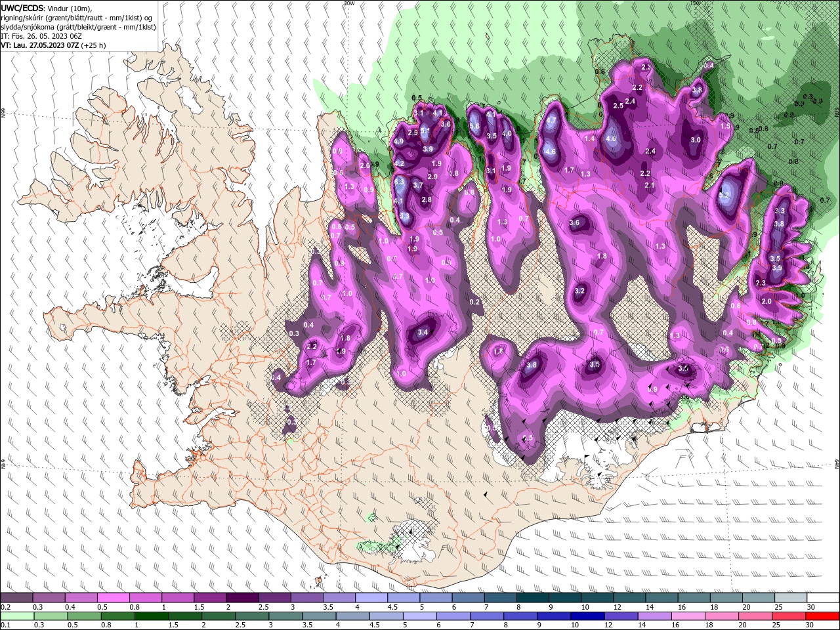This screenshot has height=630, width=840.
Task: Select the green 0.5 swatch in the rain scale
Action: [x=84, y=616]
